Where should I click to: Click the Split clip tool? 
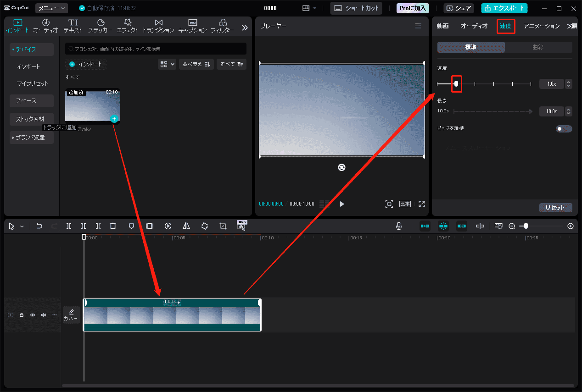(x=69, y=226)
